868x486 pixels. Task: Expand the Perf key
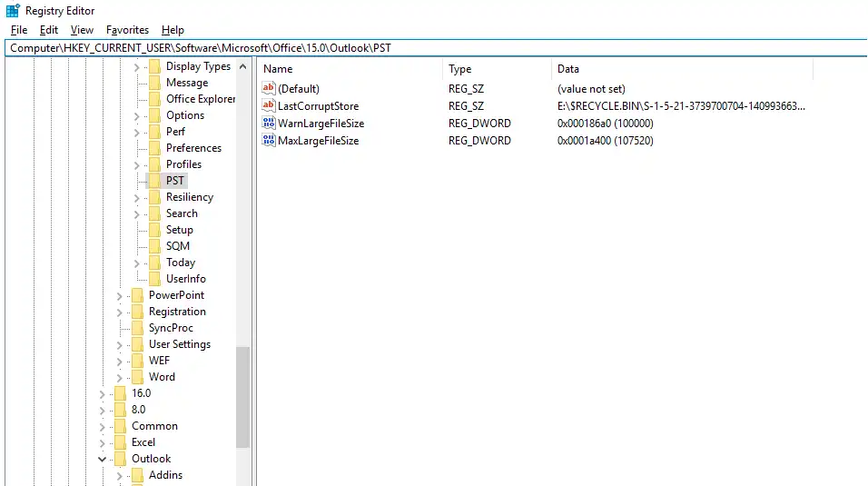(x=137, y=133)
